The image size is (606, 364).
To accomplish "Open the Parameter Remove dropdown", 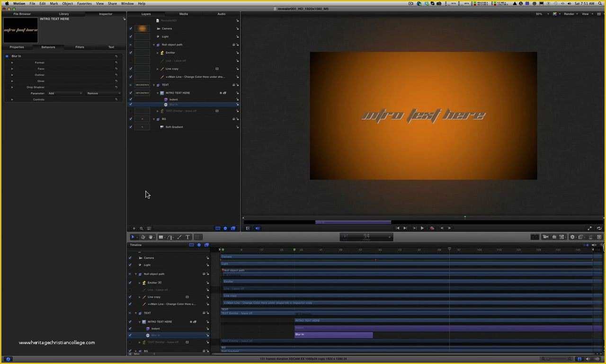I will [x=104, y=93].
